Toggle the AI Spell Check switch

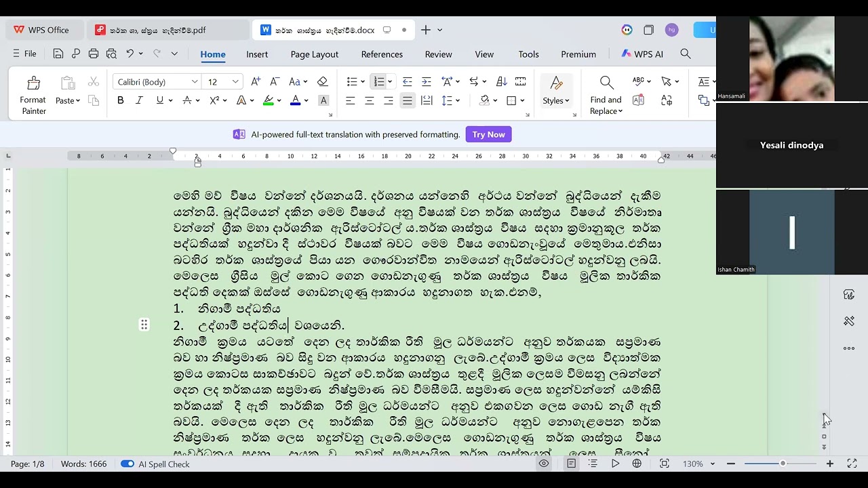(x=127, y=464)
